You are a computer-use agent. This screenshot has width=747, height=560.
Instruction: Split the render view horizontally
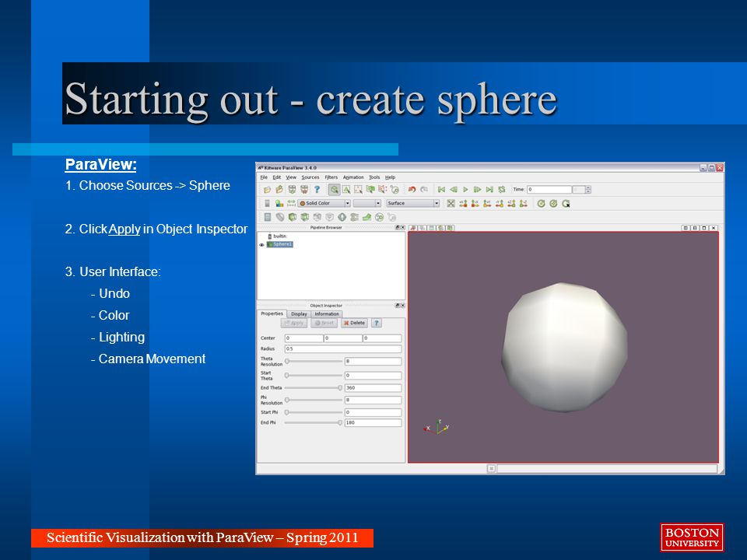686,228
